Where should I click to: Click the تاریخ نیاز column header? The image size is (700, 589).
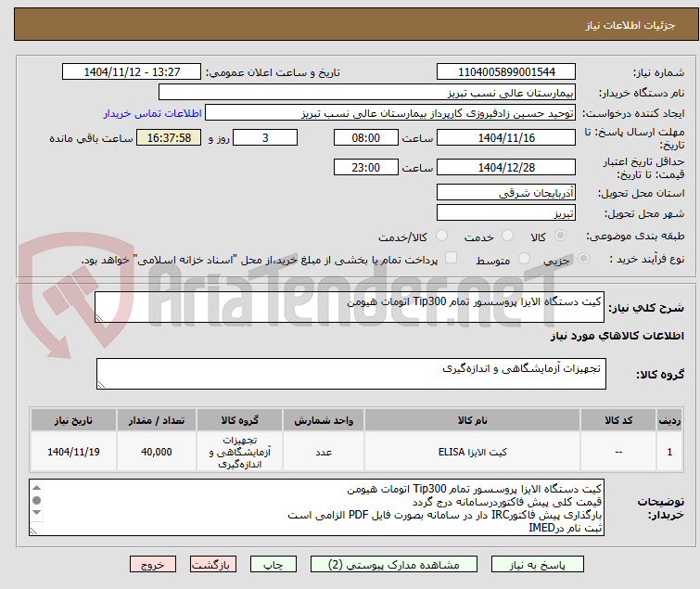click(73, 420)
